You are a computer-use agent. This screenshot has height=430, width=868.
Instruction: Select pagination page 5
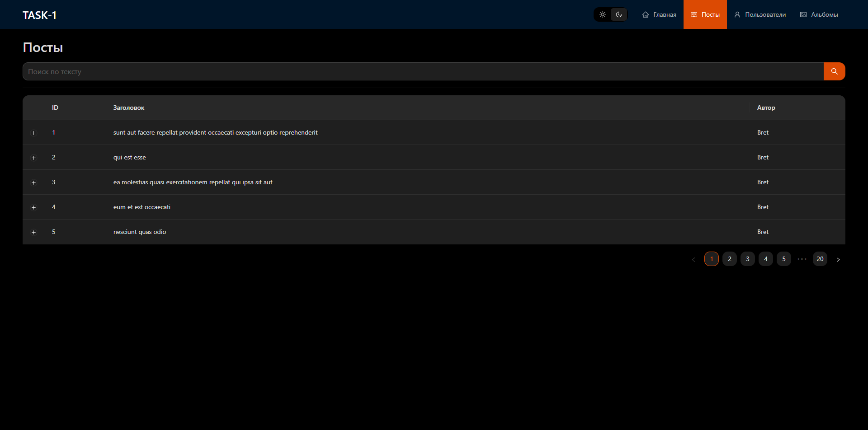point(784,259)
